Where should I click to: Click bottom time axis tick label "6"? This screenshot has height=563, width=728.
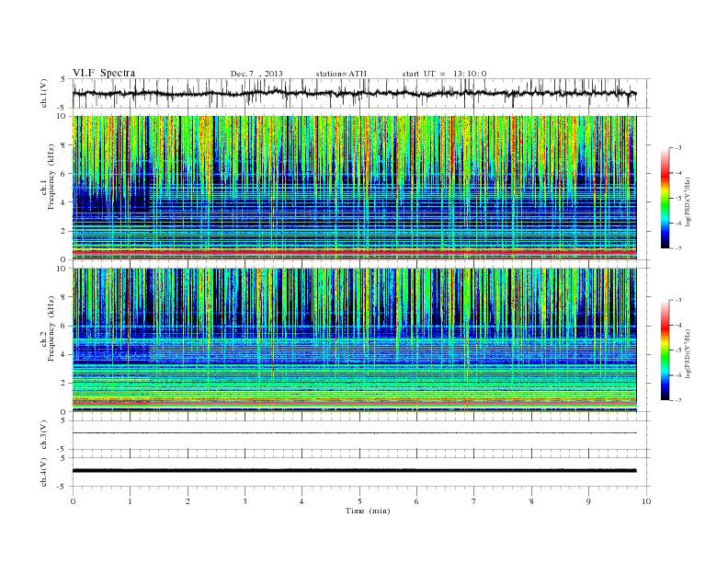pos(416,501)
